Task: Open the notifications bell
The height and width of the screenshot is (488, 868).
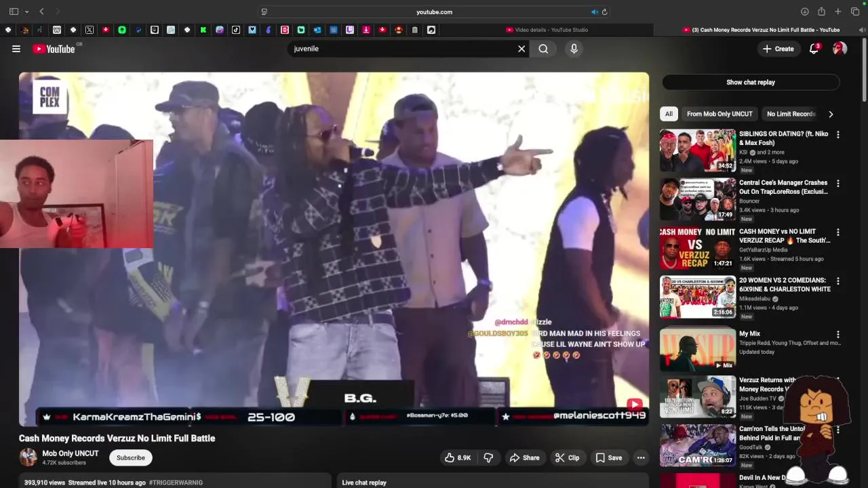Action: pyautogui.click(x=814, y=49)
